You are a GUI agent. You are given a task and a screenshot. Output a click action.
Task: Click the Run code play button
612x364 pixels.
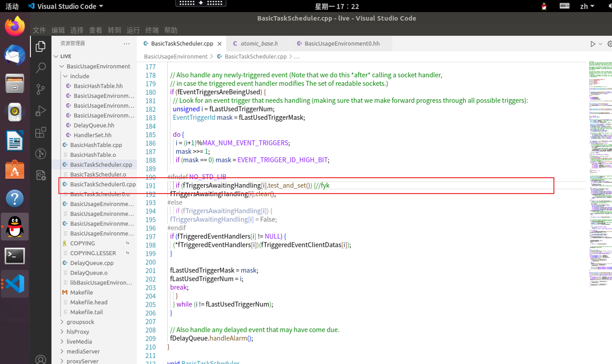[x=593, y=44]
